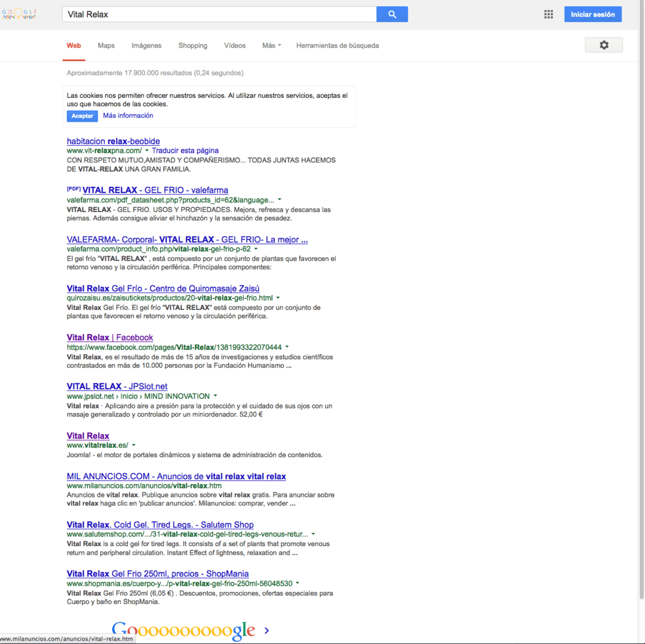Click [PDF] label before valefarma result
Viewport: 645px width, 644px height.
coord(74,189)
